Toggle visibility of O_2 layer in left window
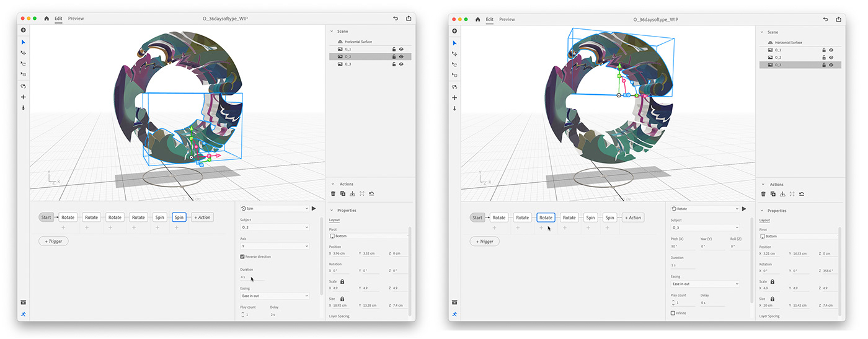Image resolution: width=868 pixels, height=339 pixels. (x=401, y=56)
